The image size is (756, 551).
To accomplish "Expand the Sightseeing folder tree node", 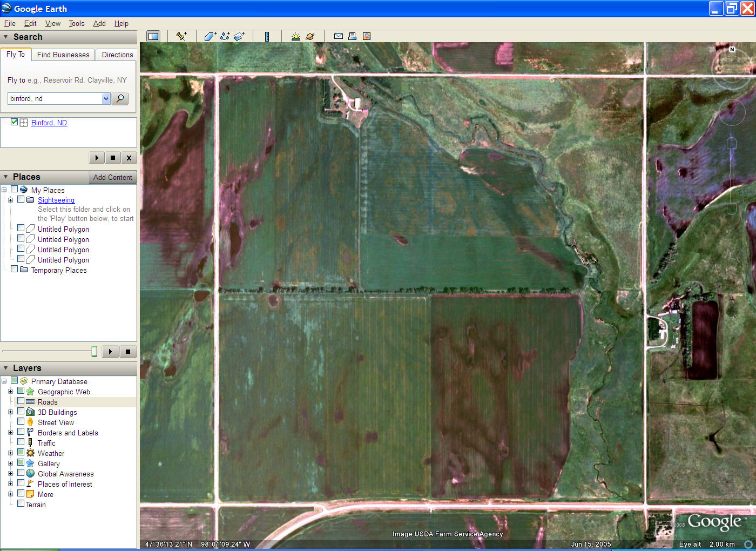I will [x=10, y=200].
